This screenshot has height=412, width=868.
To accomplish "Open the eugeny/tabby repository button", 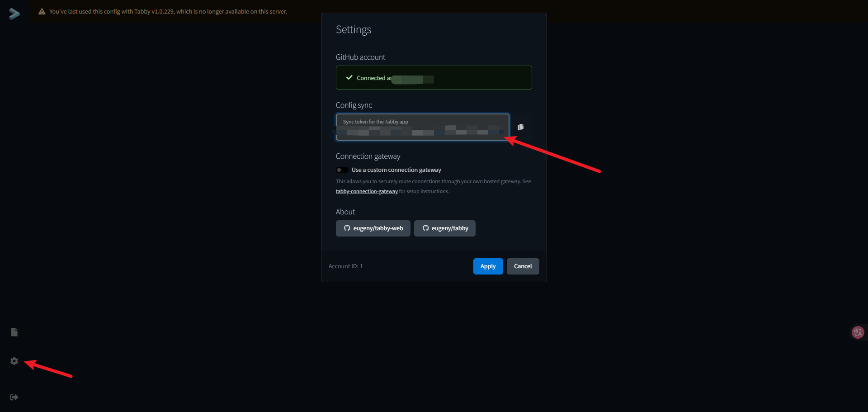I will tap(444, 228).
